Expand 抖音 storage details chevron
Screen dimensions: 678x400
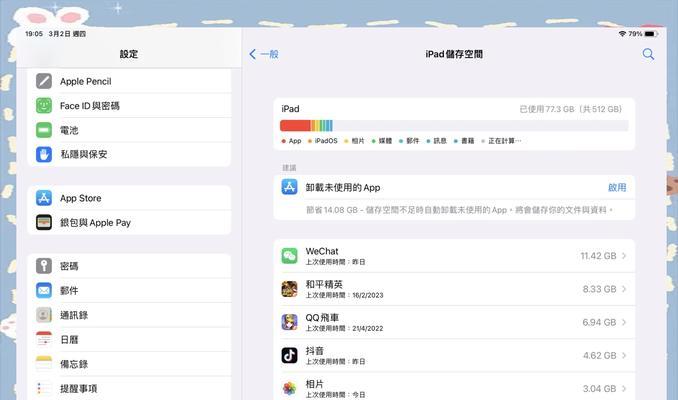click(624, 355)
